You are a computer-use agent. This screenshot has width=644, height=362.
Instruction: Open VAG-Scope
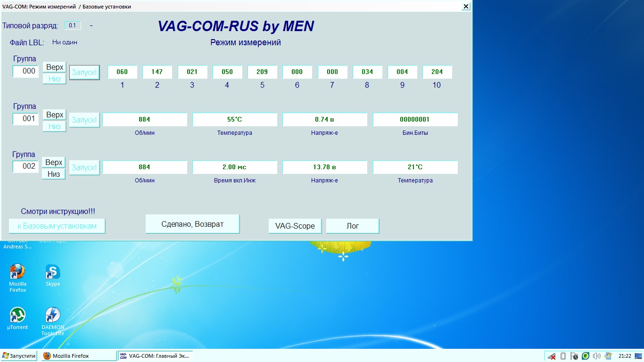coord(295,226)
